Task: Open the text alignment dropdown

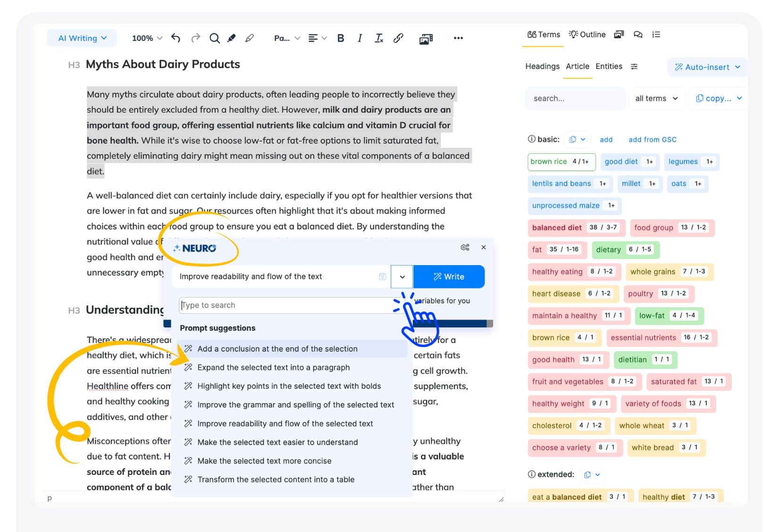Action: click(317, 38)
